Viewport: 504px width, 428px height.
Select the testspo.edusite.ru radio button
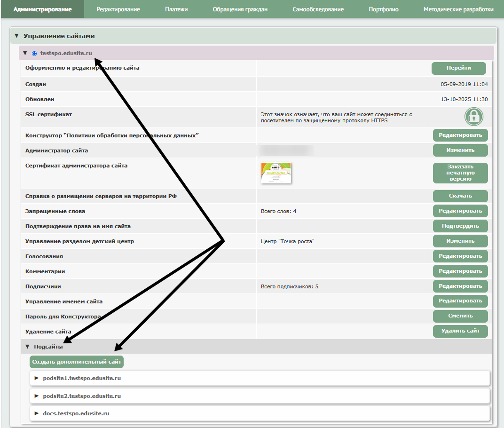[x=34, y=53]
